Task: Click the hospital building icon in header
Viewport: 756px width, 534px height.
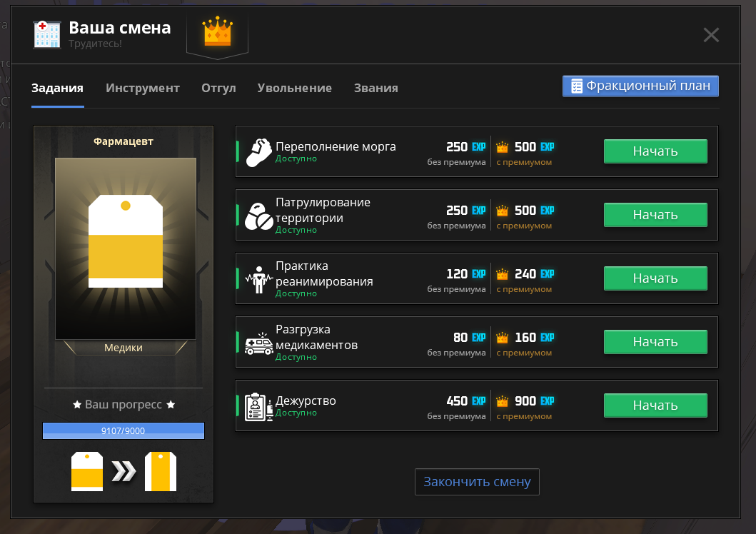Action: (47, 35)
